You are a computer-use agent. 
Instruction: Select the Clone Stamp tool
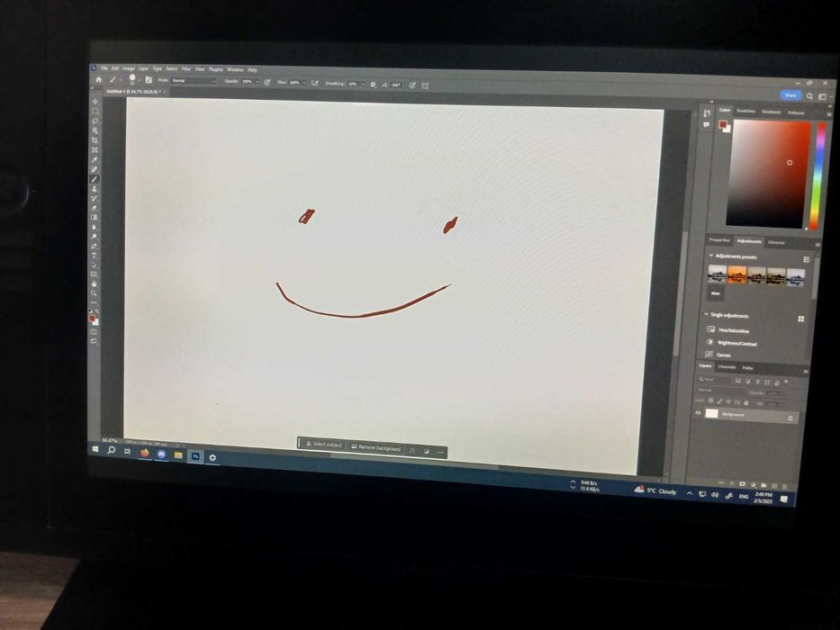point(95,189)
